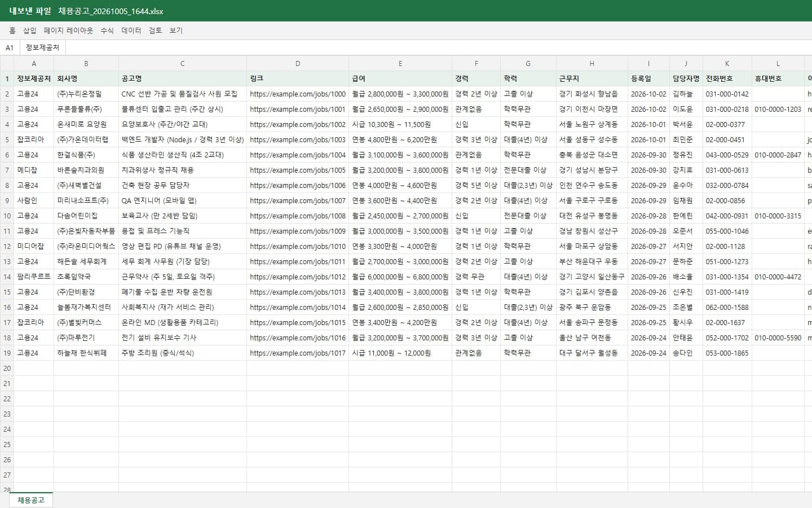Click cell 팜리쿠르트
This screenshot has width=812, height=508.
click(x=34, y=277)
